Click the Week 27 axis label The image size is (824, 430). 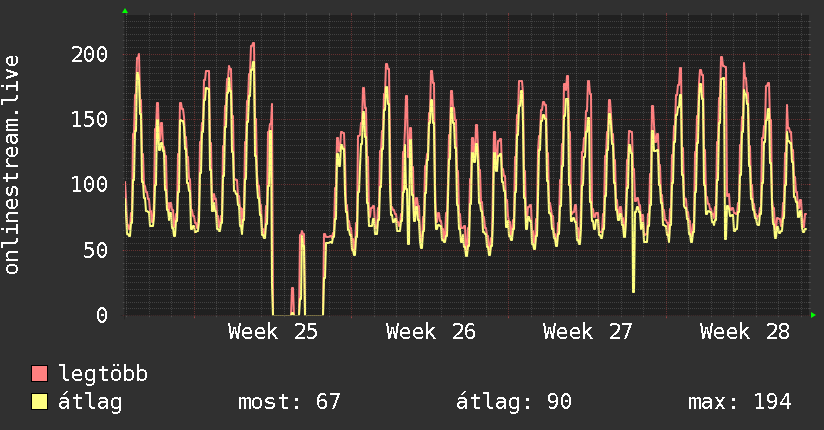(x=588, y=332)
